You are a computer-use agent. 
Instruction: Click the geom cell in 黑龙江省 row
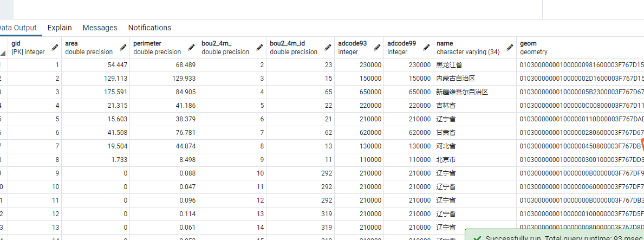click(580, 65)
